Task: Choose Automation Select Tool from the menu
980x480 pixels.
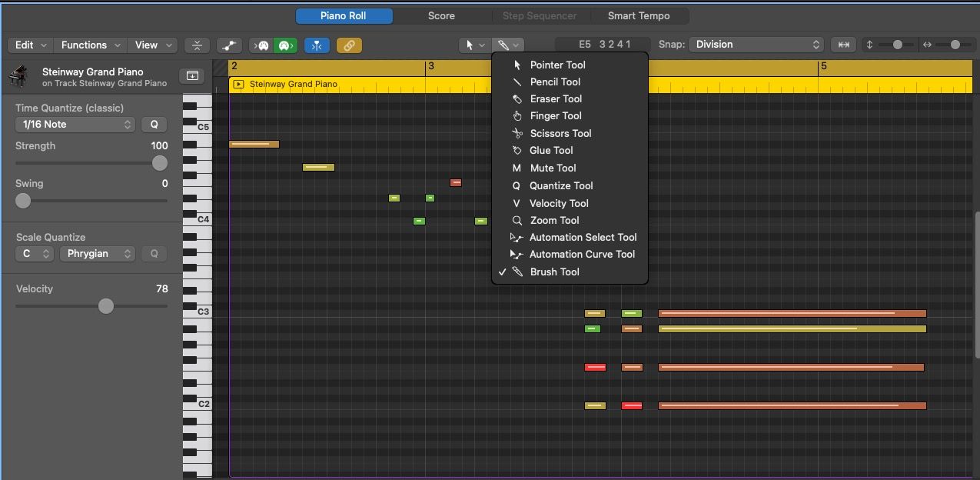Action: [x=570, y=237]
